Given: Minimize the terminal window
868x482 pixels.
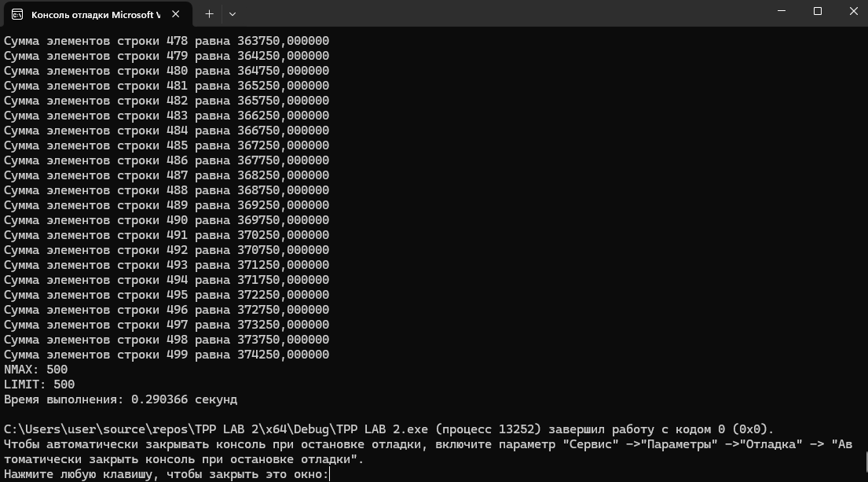Looking at the screenshot, I should click(x=782, y=11).
